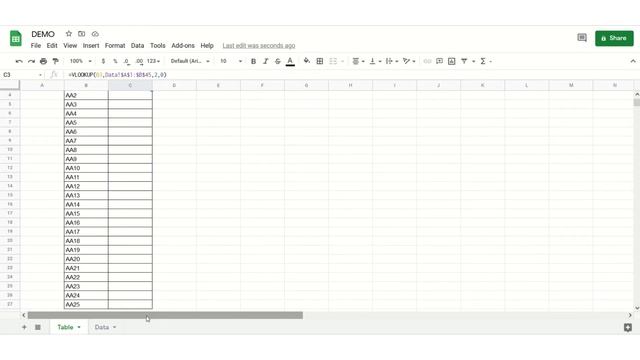This screenshot has width=640, height=360.
Task: Expand the Table sheet tab menu arrow
Action: pos(79,327)
